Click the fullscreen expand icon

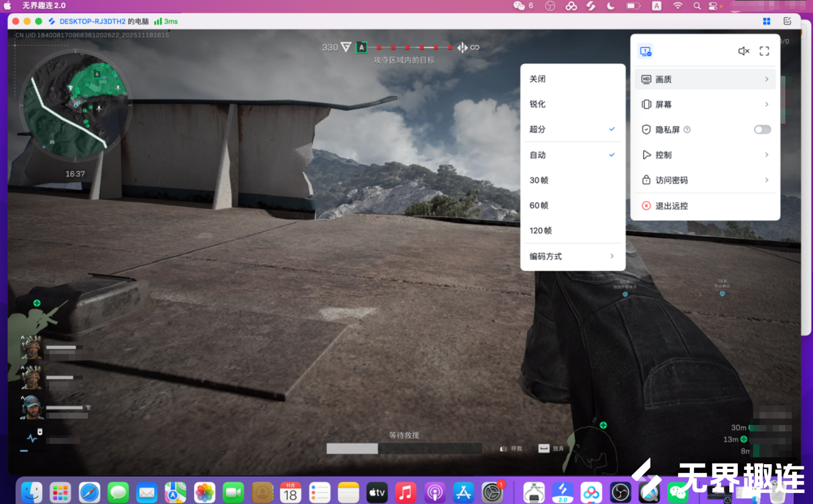click(x=764, y=51)
